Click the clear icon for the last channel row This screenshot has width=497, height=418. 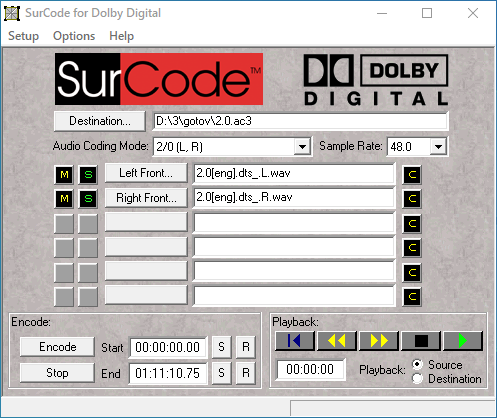pyautogui.click(x=412, y=297)
